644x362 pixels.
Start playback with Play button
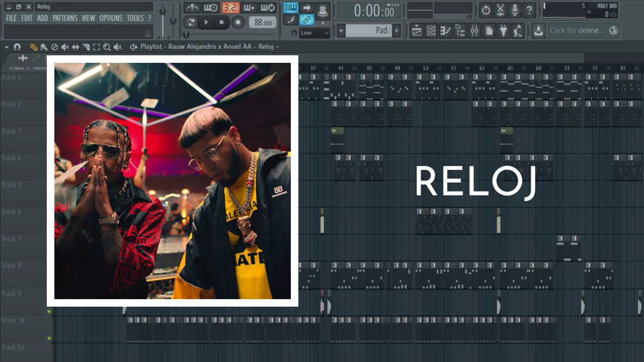[206, 22]
